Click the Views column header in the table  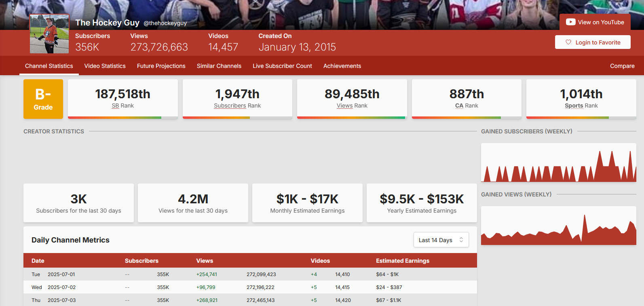point(205,261)
